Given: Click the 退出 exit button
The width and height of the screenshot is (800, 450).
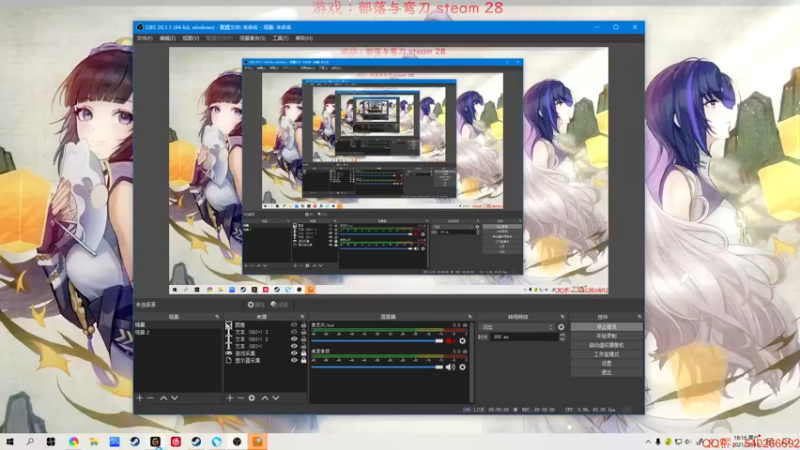Looking at the screenshot, I should 606,373.
